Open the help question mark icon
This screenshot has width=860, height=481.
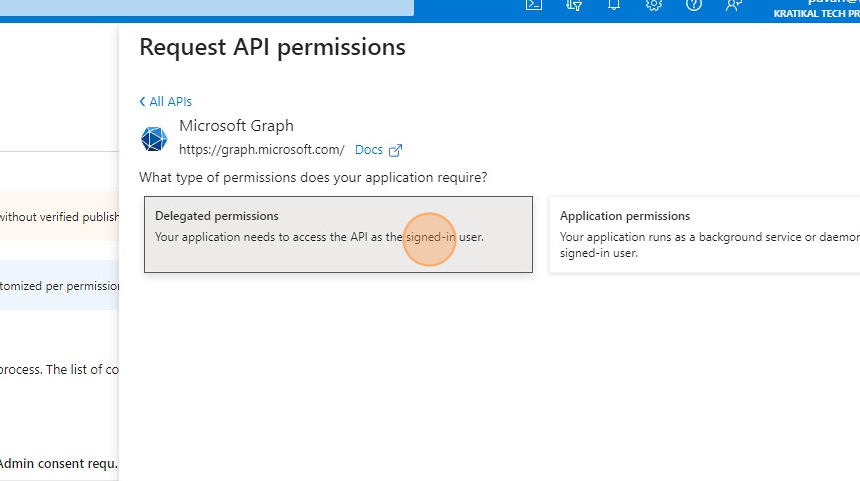point(694,5)
